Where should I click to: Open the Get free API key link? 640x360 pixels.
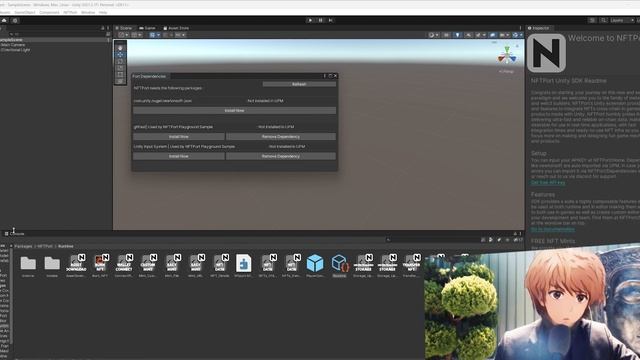(548, 183)
